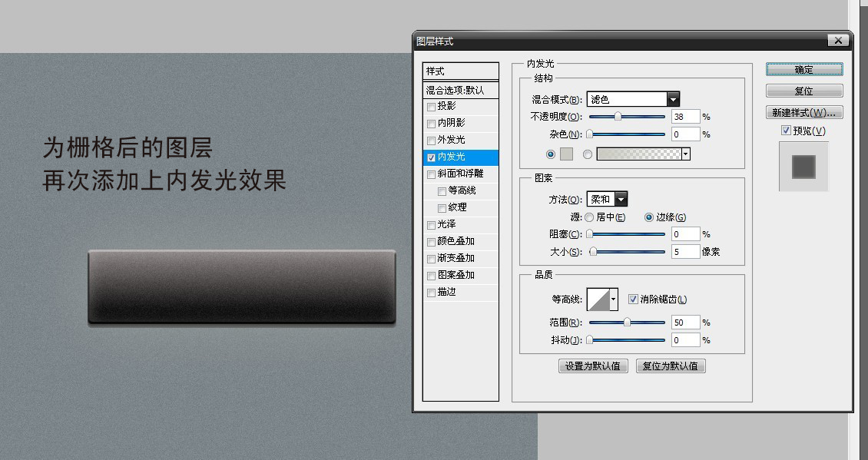Viewport: 868px width, 460px height.
Task: Uncheck the 预览 preview checkbox
Action: (x=786, y=131)
